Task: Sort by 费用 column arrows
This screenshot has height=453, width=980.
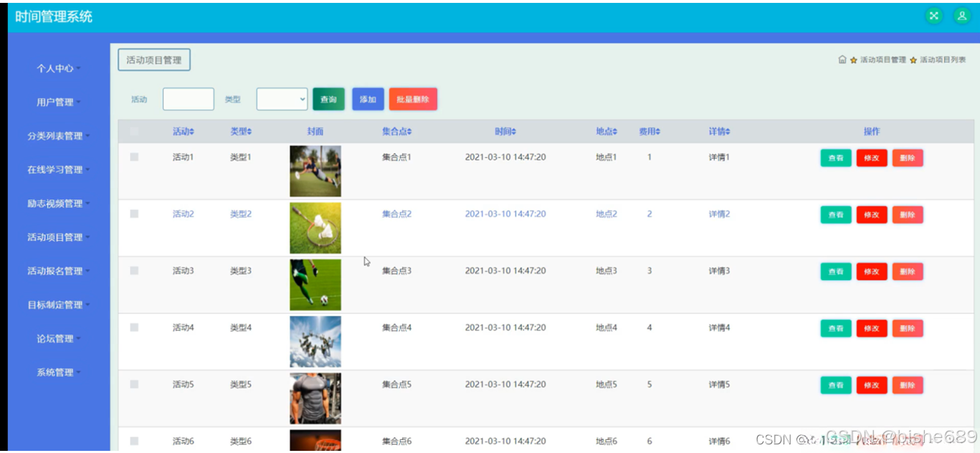Action: 658,132
